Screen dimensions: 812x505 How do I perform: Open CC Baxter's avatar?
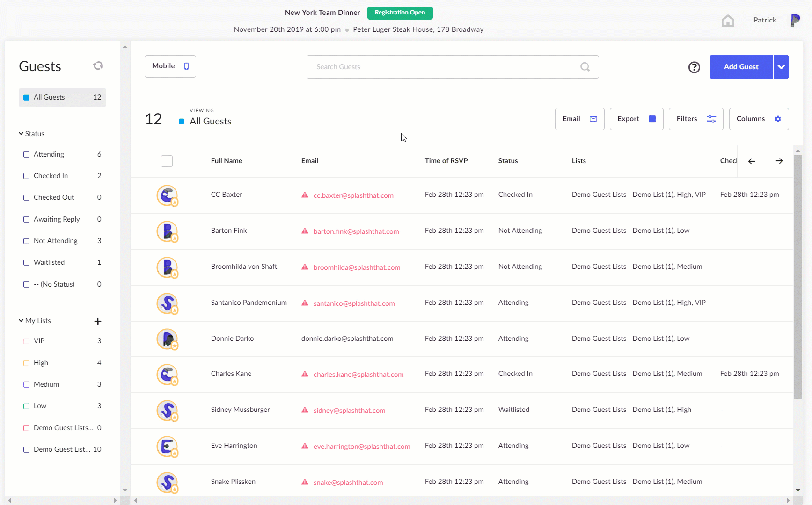pos(167,195)
